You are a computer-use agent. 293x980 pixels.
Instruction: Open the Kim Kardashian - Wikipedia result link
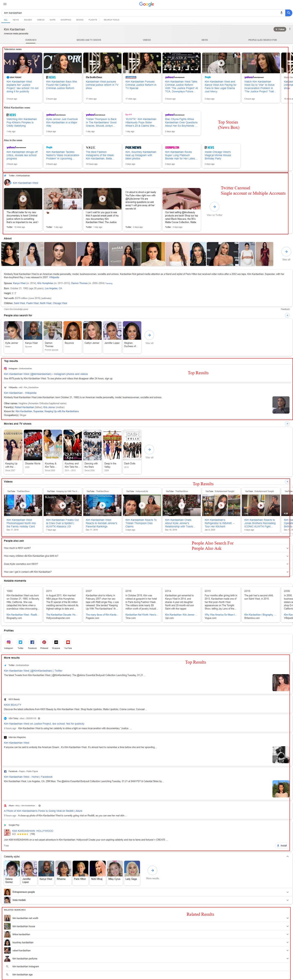pos(20,393)
